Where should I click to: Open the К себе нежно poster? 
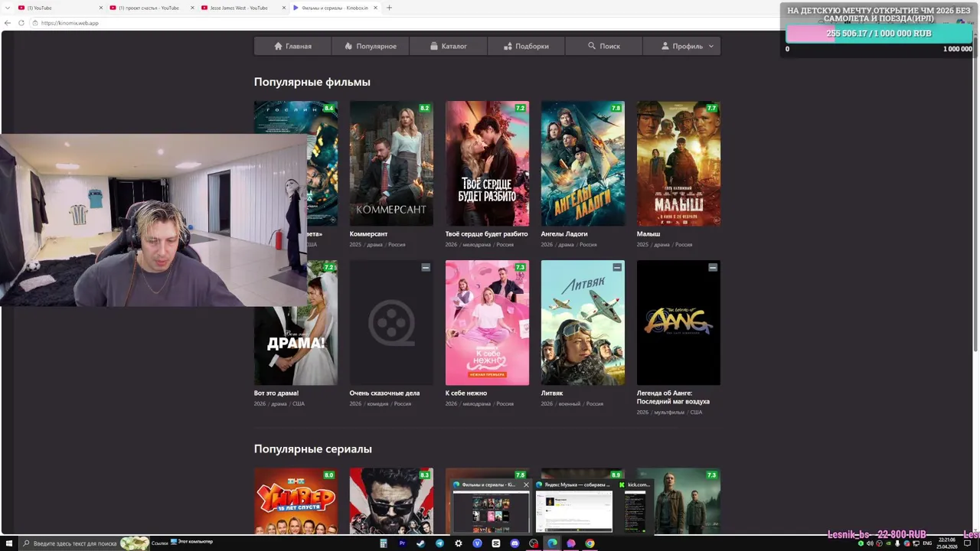pyautogui.click(x=487, y=323)
